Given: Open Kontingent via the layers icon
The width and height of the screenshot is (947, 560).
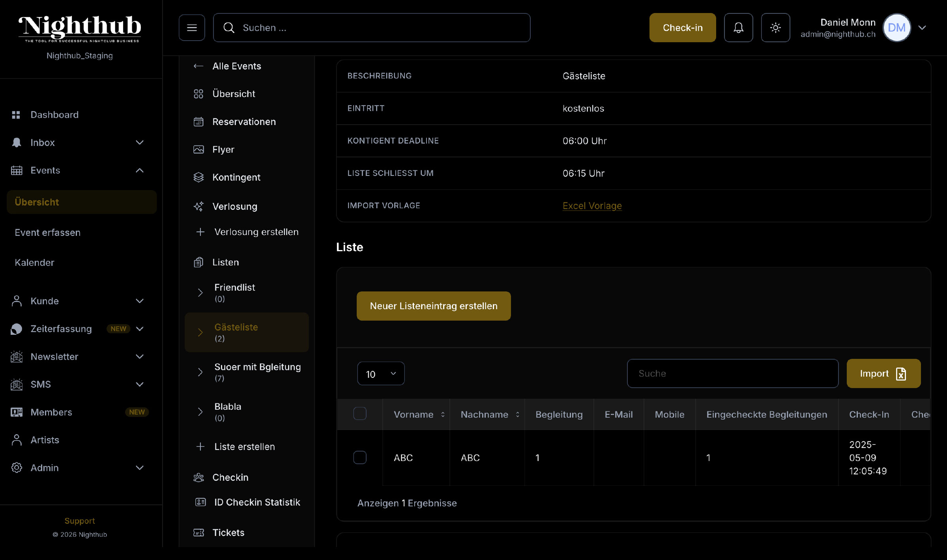Looking at the screenshot, I should pyautogui.click(x=199, y=177).
